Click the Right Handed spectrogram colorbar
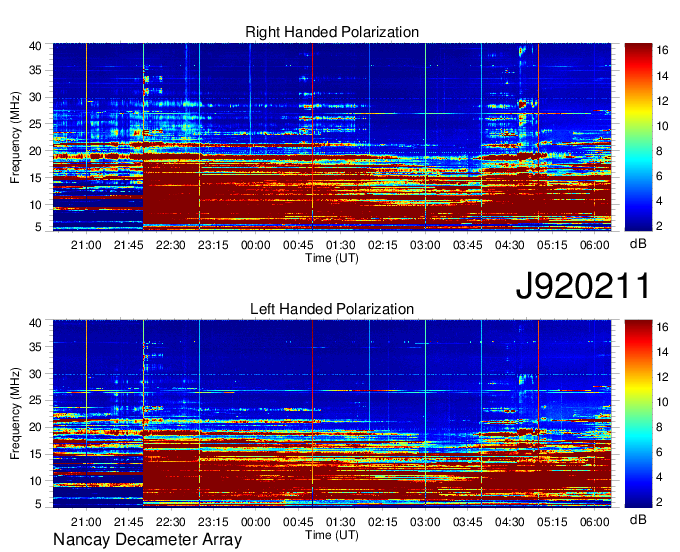Screen dimensions: 680x552 click(638, 137)
